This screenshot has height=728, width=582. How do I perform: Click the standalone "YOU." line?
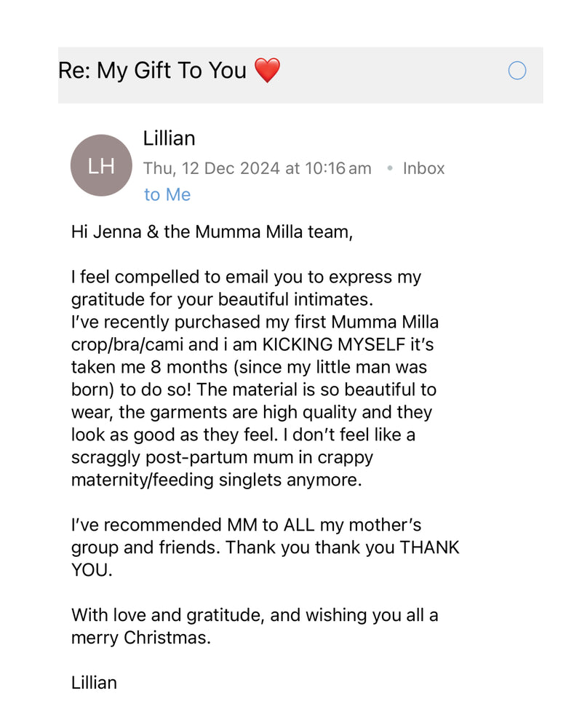point(92,570)
